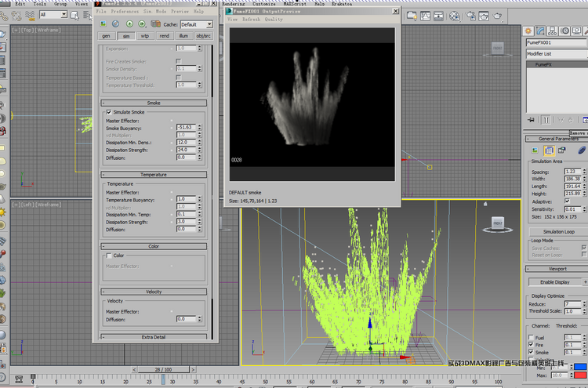Click the unlink selection icon

[x=16, y=16]
